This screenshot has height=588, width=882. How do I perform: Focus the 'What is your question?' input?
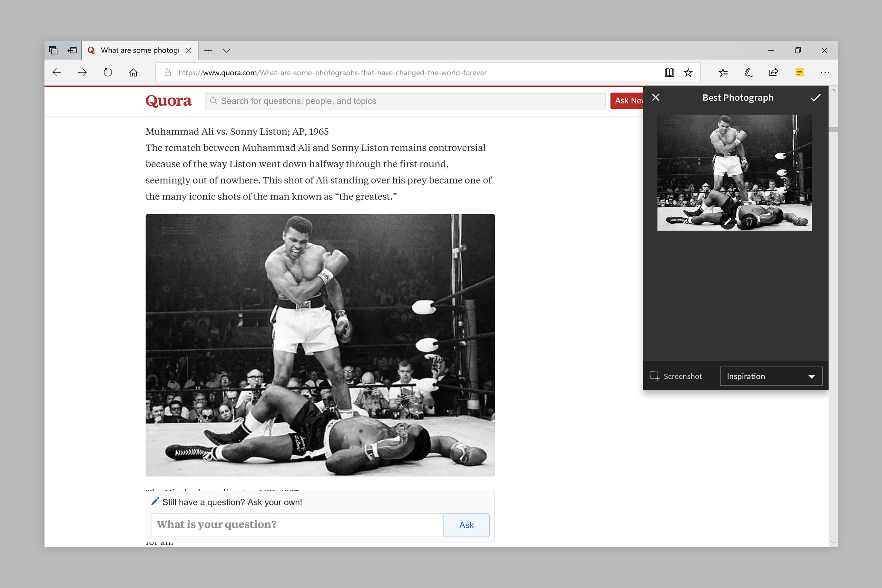(x=297, y=524)
